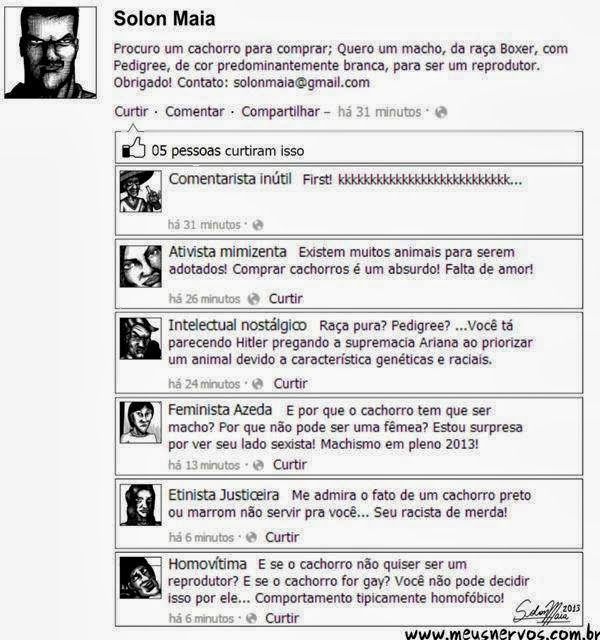Open Solon Maia's profile picture

click(51, 53)
